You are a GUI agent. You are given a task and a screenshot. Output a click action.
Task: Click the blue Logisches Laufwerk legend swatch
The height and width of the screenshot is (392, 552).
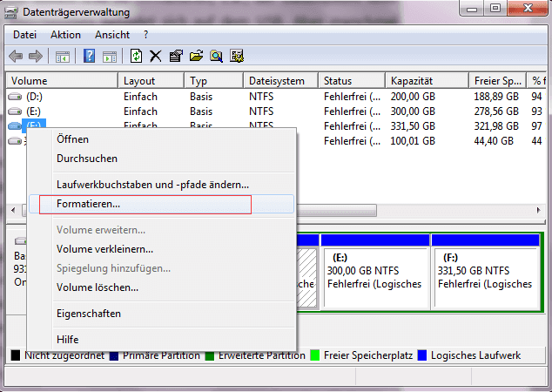point(421,355)
